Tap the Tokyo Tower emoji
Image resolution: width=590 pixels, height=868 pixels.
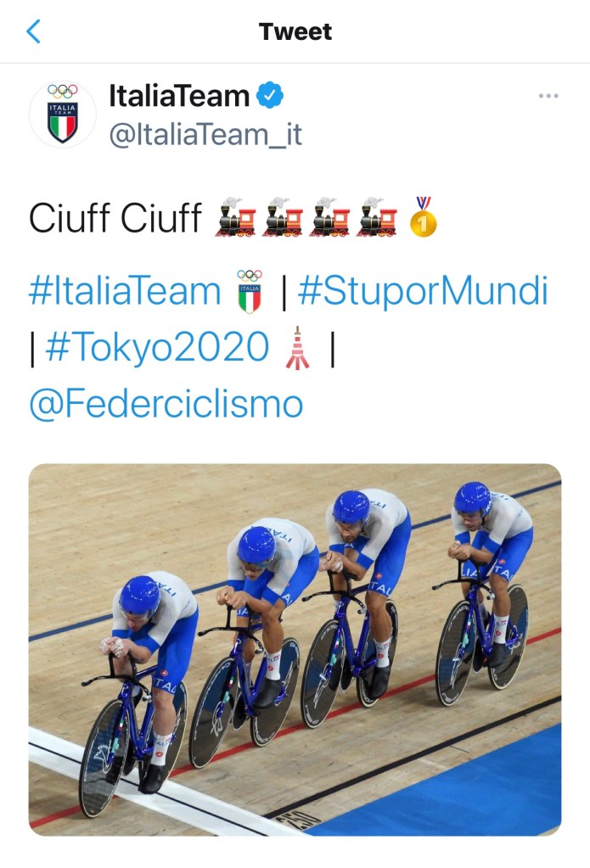(297, 348)
